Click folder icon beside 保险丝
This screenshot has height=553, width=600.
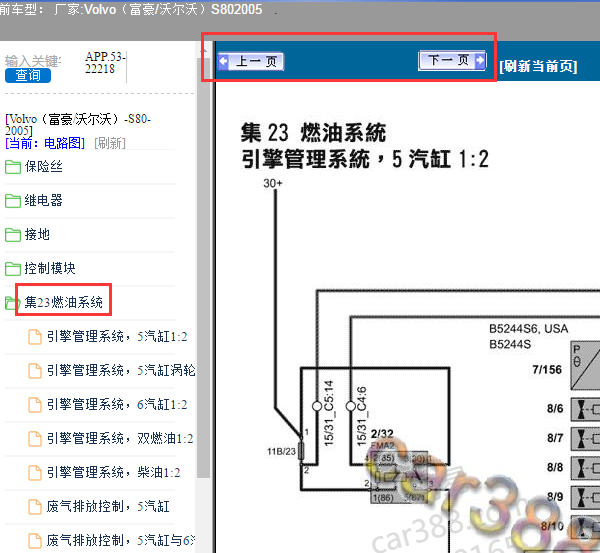click(x=13, y=167)
